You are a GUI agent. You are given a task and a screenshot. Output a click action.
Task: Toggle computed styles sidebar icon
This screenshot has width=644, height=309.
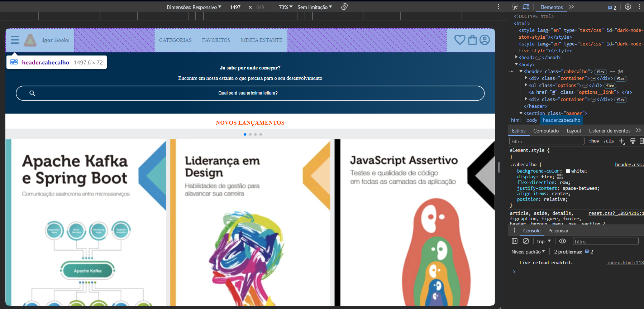pyautogui.click(x=641, y=141)
